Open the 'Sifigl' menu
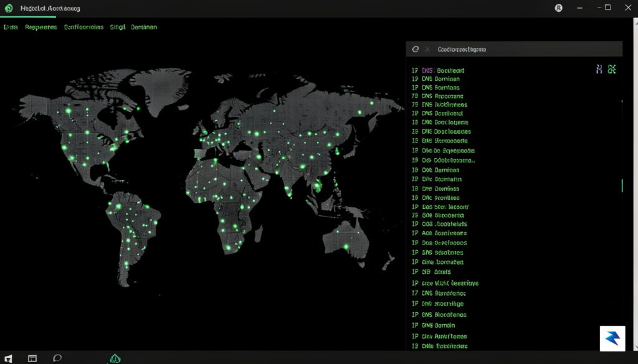Screen dimensions: 638x364 coord(117,27)
